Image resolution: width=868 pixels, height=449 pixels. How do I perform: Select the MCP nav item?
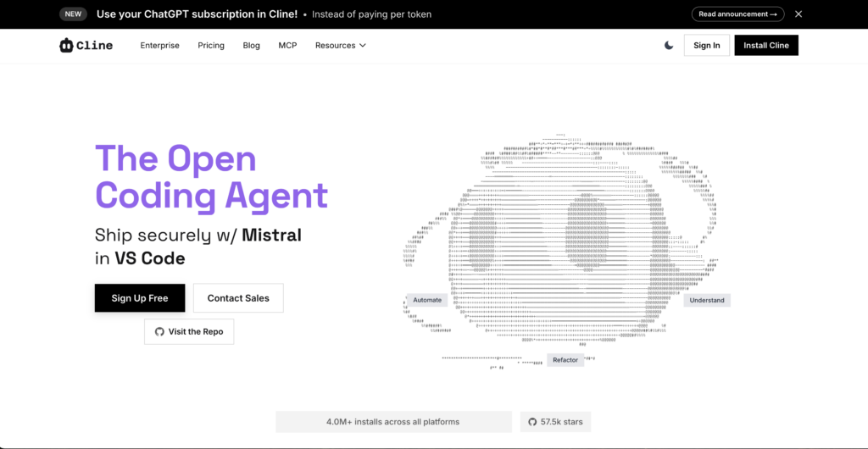287,46
